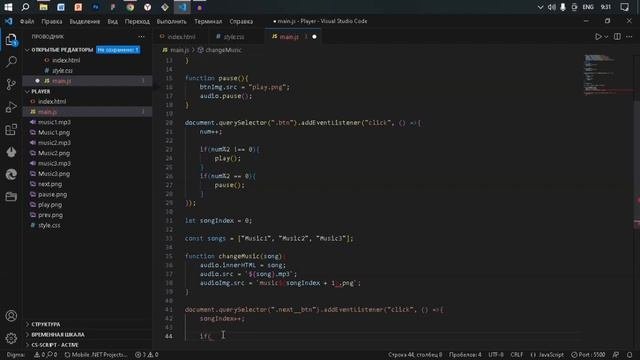Open the Переход menu

click(x=137, y=21)
